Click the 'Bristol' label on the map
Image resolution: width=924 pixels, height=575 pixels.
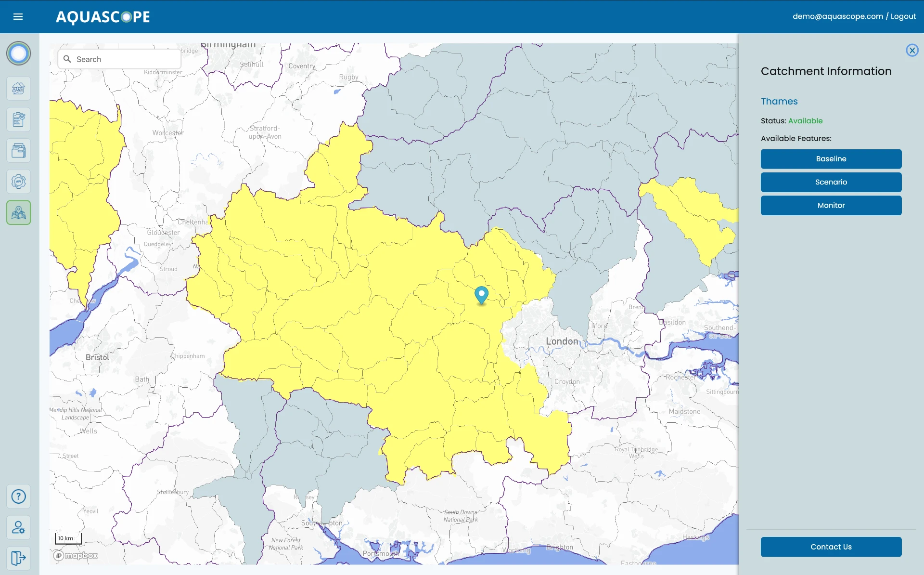(97, 357)
